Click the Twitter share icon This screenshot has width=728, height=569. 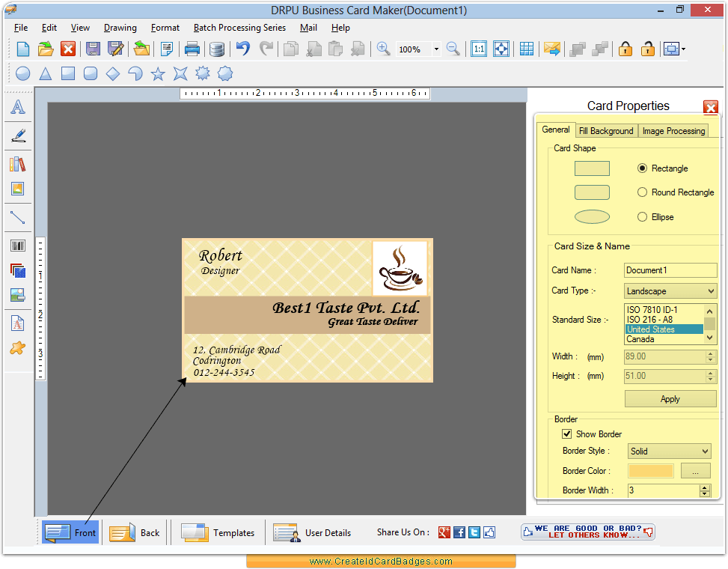474,532
